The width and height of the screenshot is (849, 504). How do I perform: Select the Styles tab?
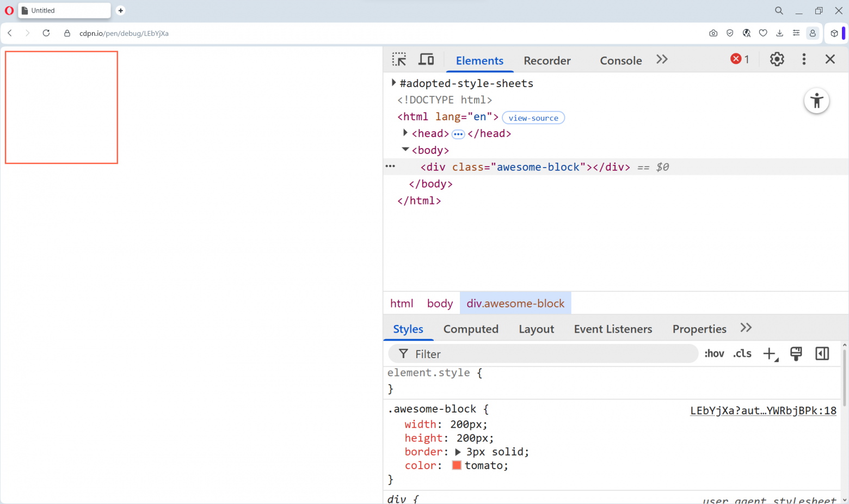(x=408, y=329)
